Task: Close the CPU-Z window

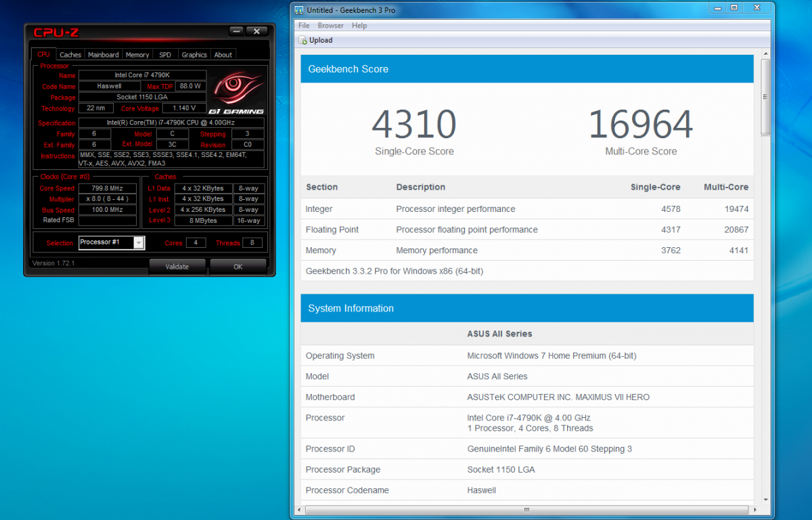Action: pos(256,31)
